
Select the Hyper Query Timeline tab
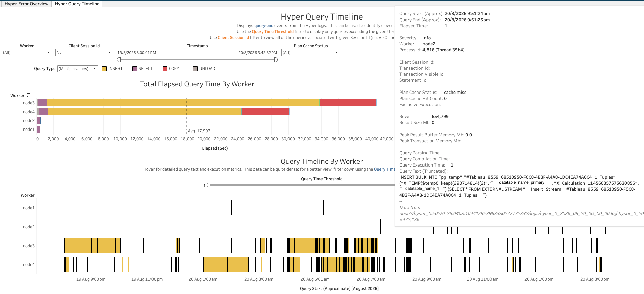(77, 4)
